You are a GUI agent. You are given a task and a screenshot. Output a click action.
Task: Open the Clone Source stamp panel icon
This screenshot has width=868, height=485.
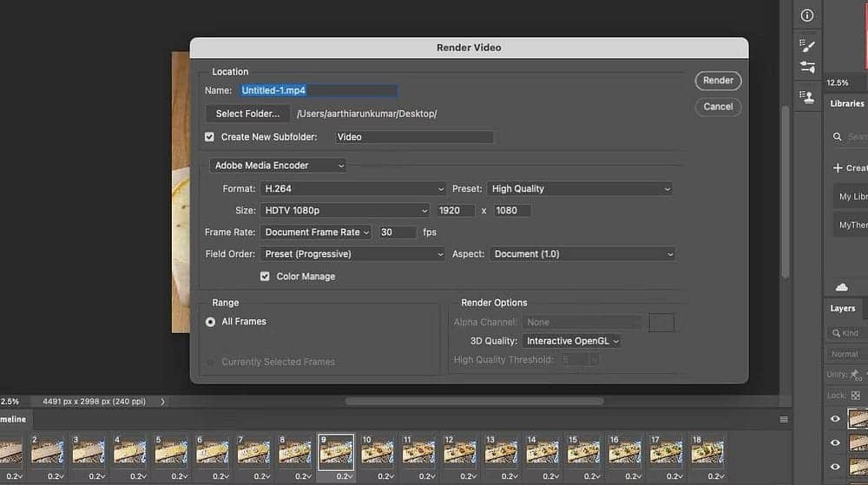coord(807,96)
